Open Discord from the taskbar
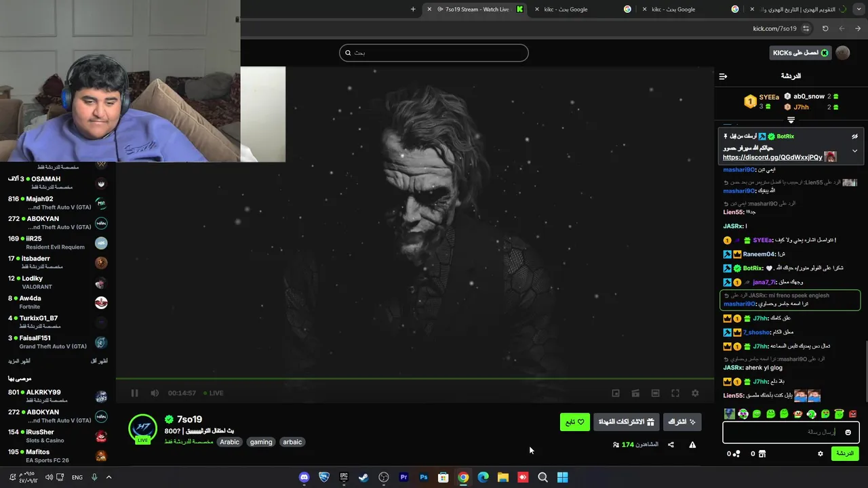The width and height of the screenshot is (868, 488). (x=304, y=477)
